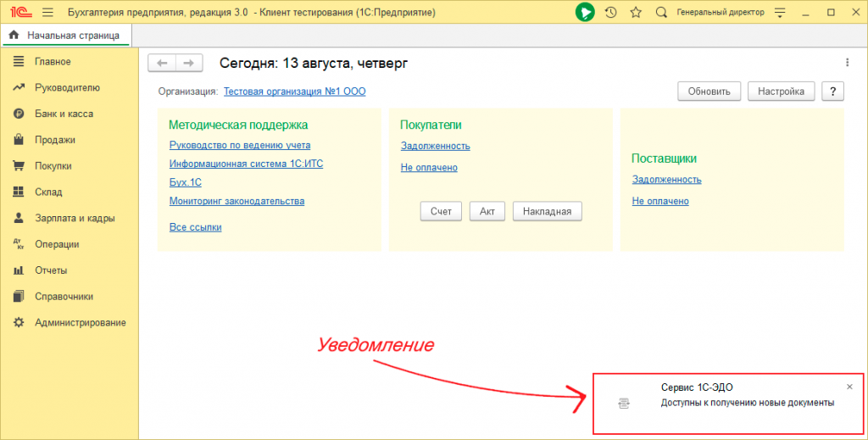The image size is (868, 440).
Task: Click the Главное section icon
Action: (x=19, y=61)
